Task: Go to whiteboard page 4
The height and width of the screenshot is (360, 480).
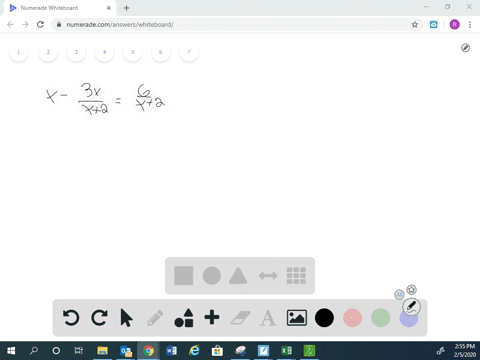Action: [104, 52]
